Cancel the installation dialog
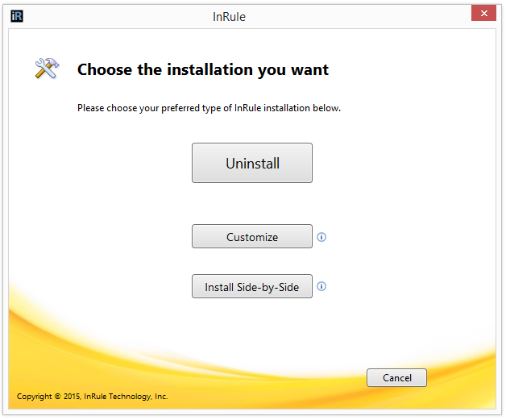The image size is (506, 420). coord(396,377)
